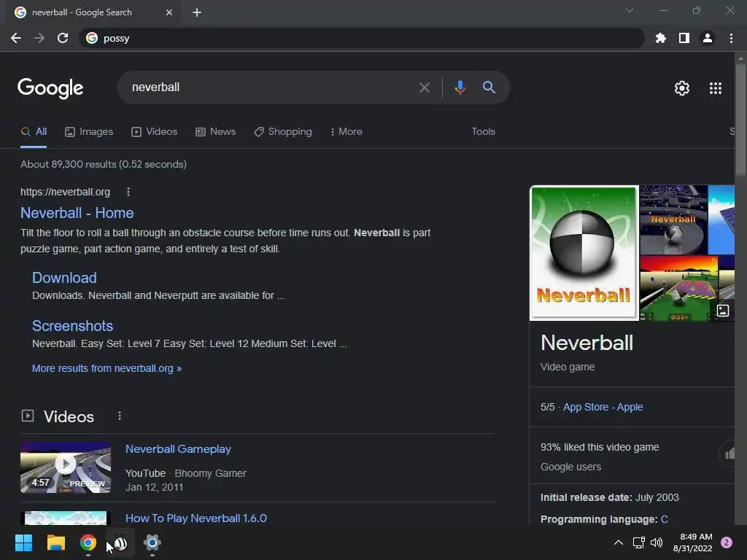
Task: Open the taskbar clock and date
Action: pyautogui.click(x=693, y=542)
